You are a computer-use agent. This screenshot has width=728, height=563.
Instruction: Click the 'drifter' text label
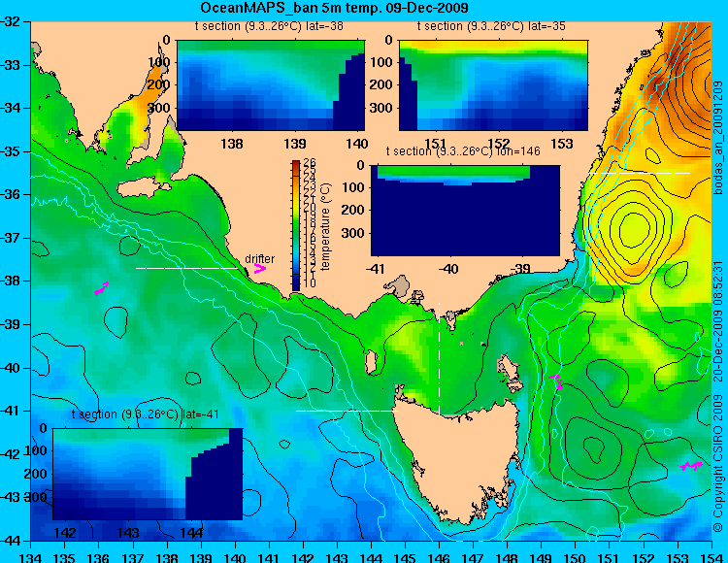tap(259, 259)
